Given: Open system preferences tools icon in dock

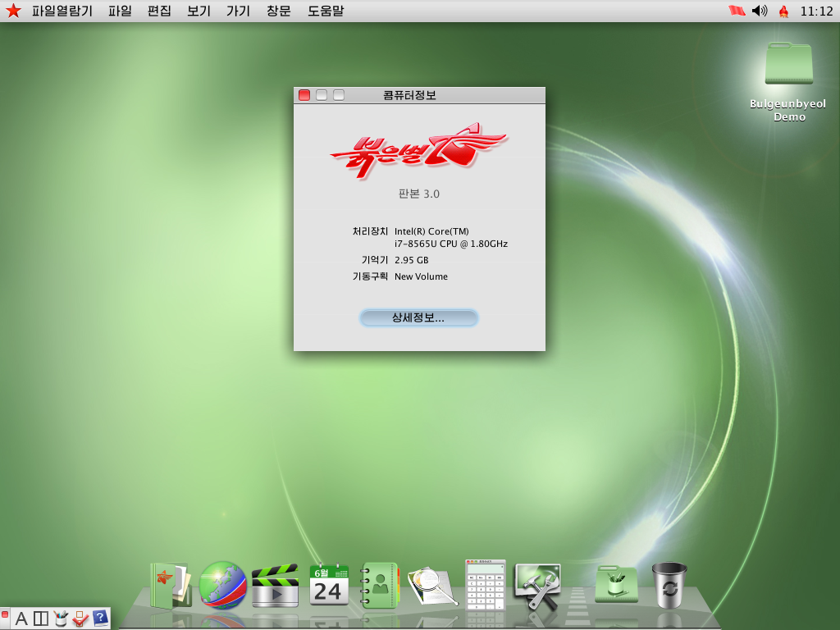Looking at the screenshot, I should [537, 586].
